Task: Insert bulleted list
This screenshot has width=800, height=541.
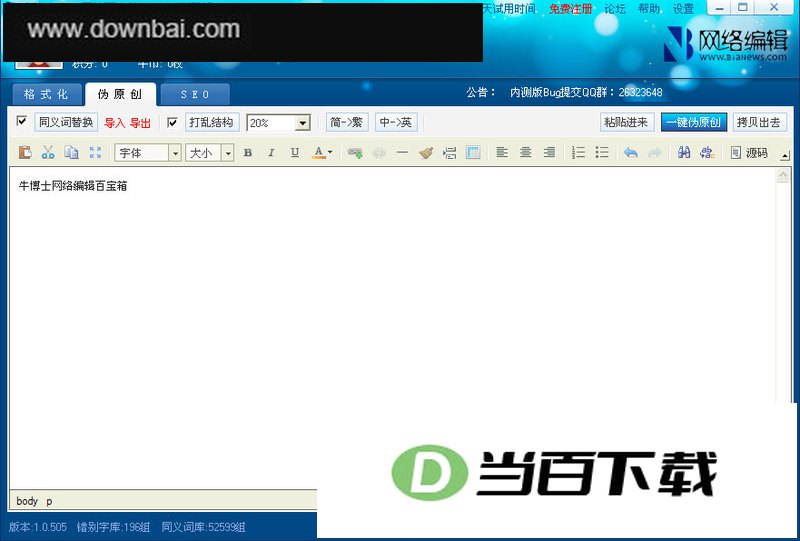Action: (602, 153)
